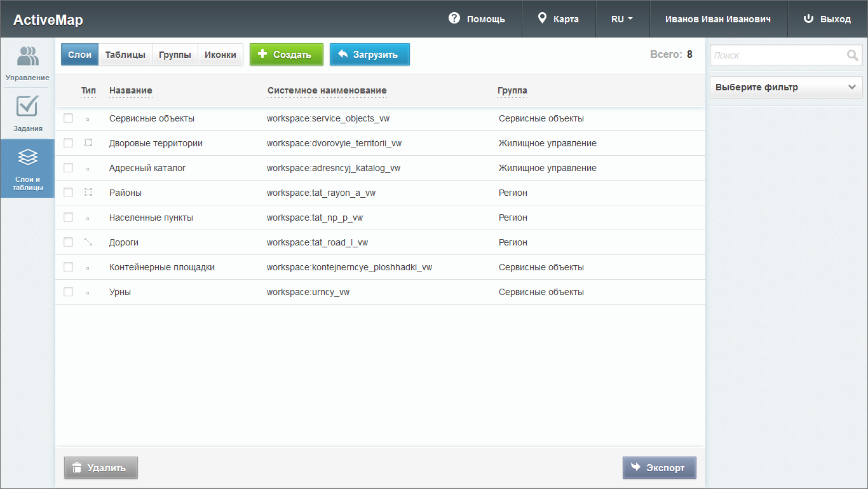Click the Выход power icon
The height and width of the screenshot is (489, 868).
pos(808,18)
